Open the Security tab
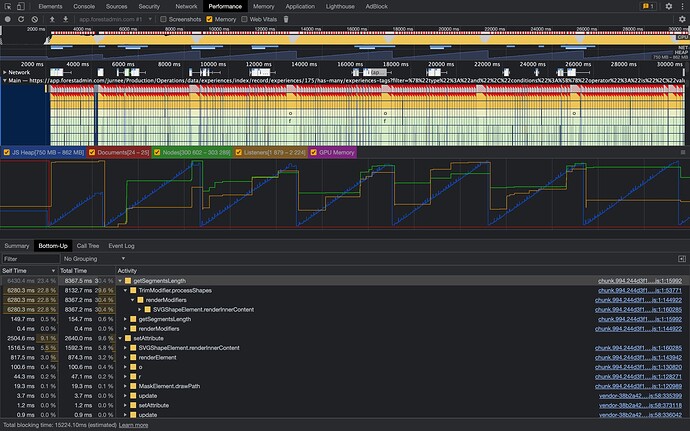The height and width of the screenshot is (431, 690). (x=149, y=6)
